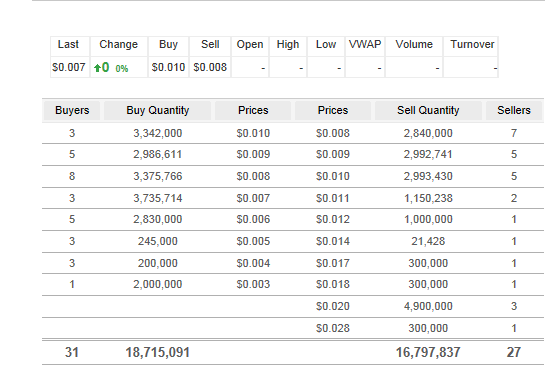Select the 0% change value
This screenshot has width=545, height=375.
click(x=122, y=69)
